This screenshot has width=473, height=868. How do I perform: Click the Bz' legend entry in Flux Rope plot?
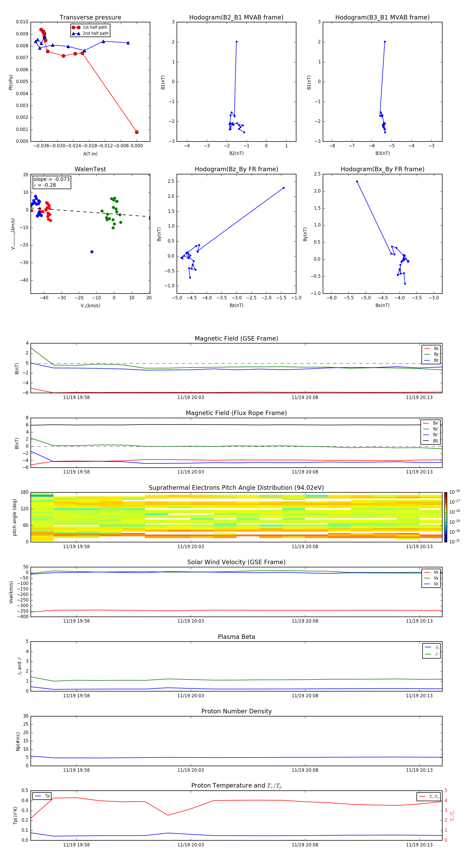pyautogui.click(x=431, y=435)
